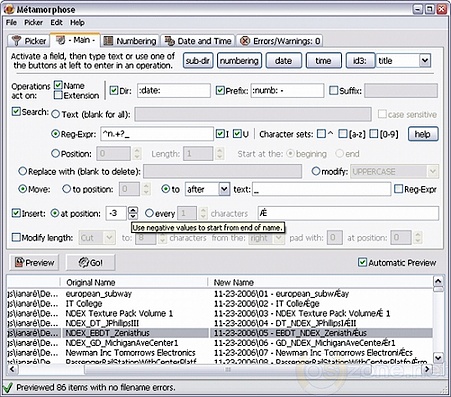Image resolution: width=451 pixels, height=397 pixels.
Task: Open the Edit menu
Action: point(56,23)
